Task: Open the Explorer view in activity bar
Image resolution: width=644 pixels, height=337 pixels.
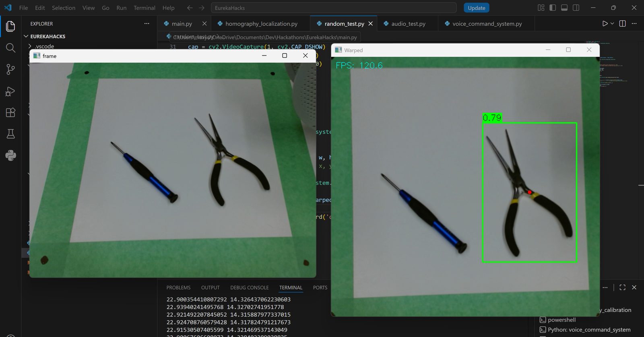Action: (10, 26)
